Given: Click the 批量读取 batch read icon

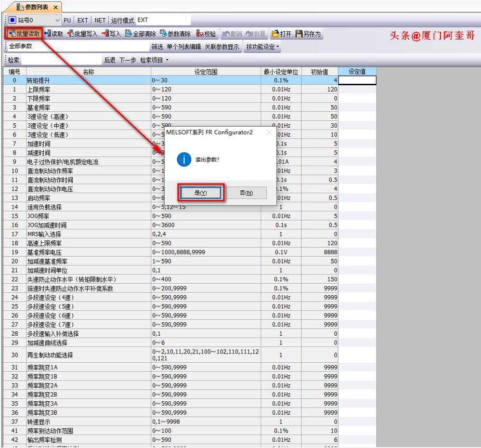Looking at the screenshot, I should tap(24, 34).
